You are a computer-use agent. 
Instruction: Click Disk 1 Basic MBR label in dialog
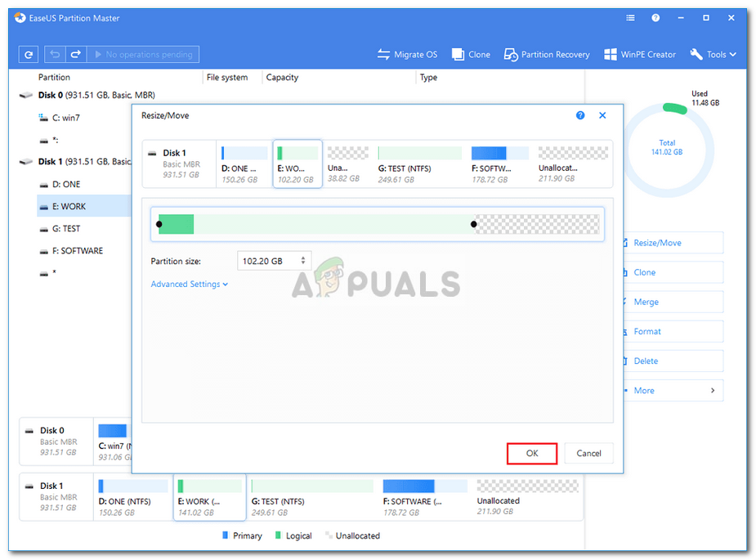[180, 164]
